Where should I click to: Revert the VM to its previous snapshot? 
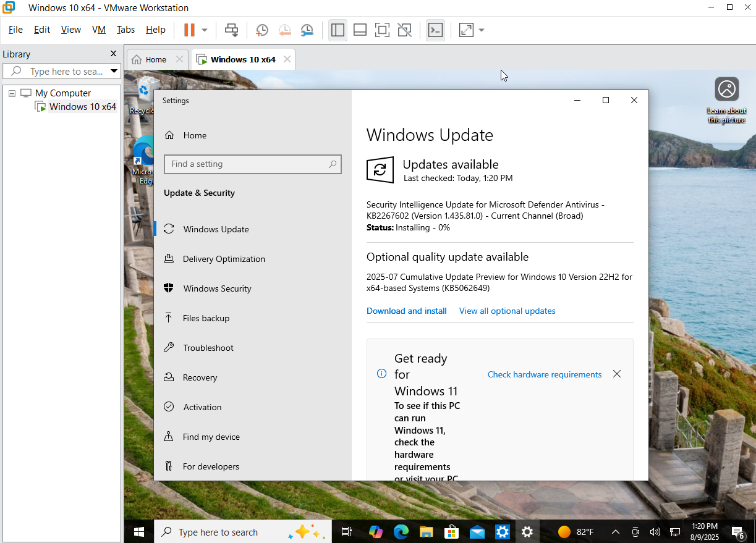[284, 30]
